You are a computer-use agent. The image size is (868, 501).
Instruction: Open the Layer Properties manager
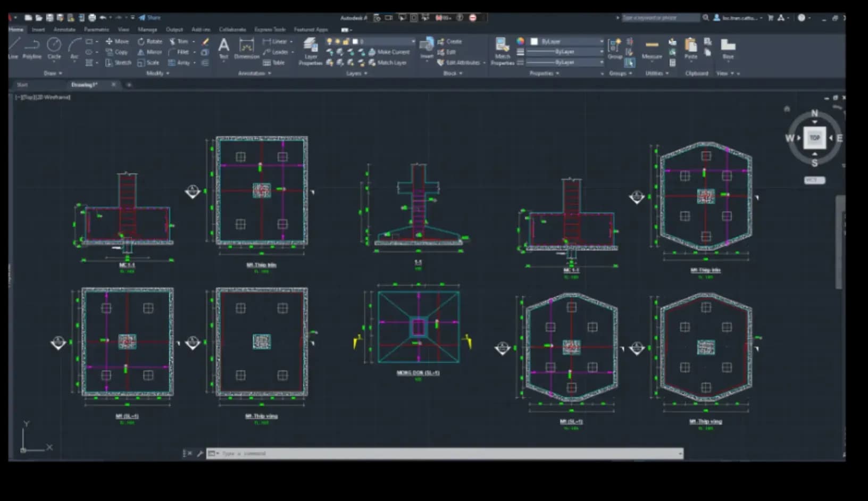[x=311, y=52]
